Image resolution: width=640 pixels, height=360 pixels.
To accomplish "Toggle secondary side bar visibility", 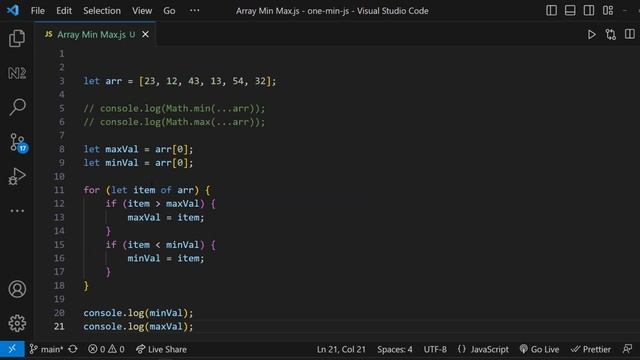I will click(589, 10).
